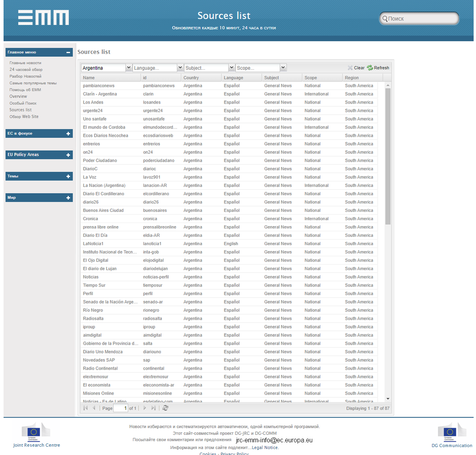Select the La Nacion (Argentina) row
The height and width of the screenshot is (455, 476).
(x=229, y=186)
